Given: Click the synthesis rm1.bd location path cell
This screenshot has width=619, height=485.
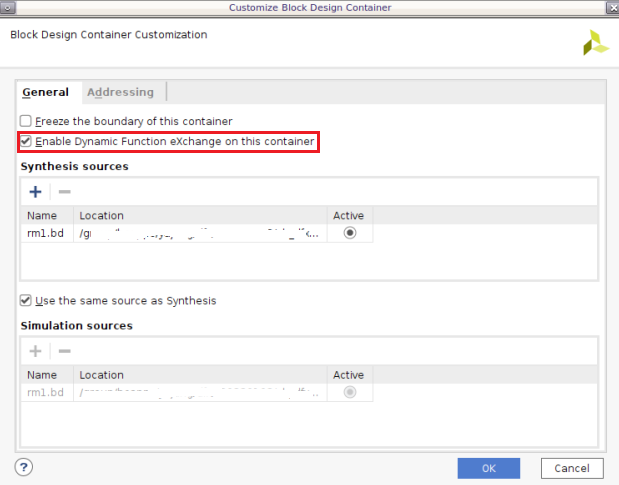Looking at the screenshot, I should (200, 233).
